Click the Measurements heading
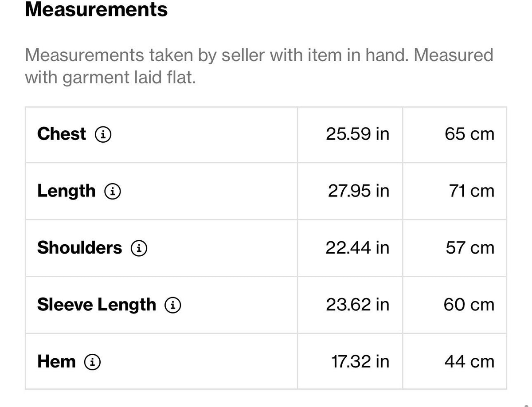 point(96,9)
